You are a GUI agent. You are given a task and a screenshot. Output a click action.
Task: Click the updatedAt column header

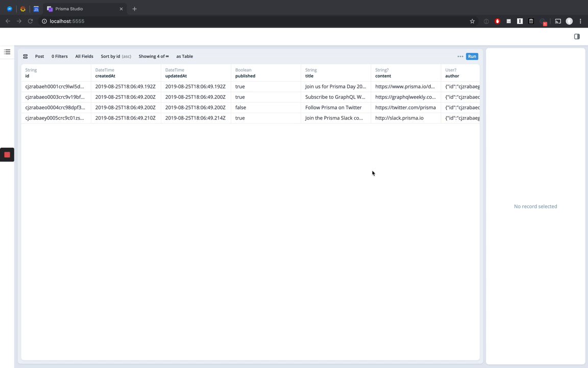point(196,73)
